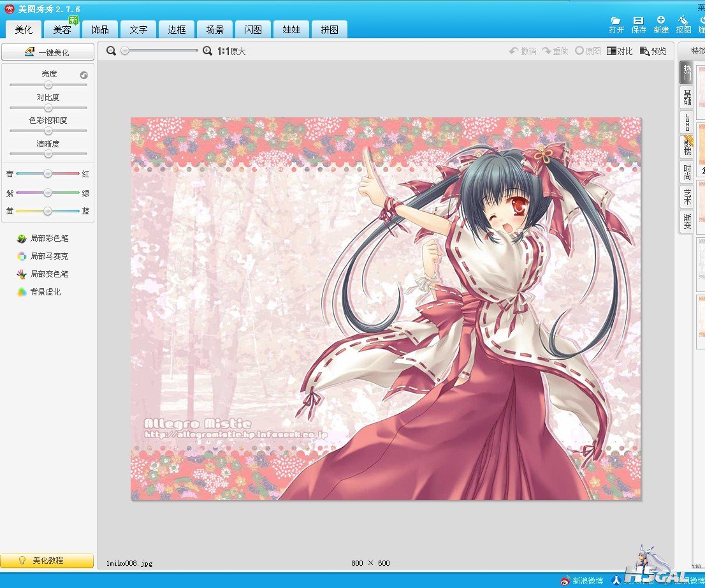This screenshot has height=588, width=705.
Task: Click 对比 compare view
Action: point(620,51)
